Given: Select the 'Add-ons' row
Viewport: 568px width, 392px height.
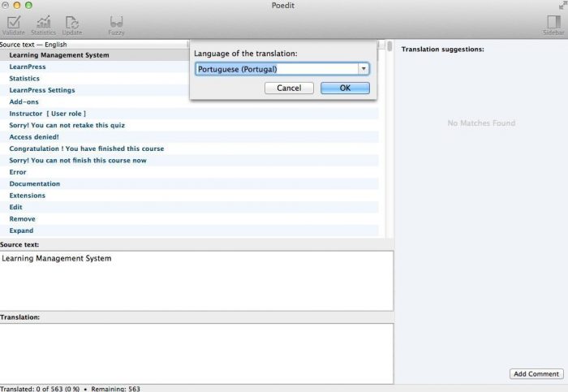Looking at the screenshot, I should pyautogui.click(x=189, y=101).
